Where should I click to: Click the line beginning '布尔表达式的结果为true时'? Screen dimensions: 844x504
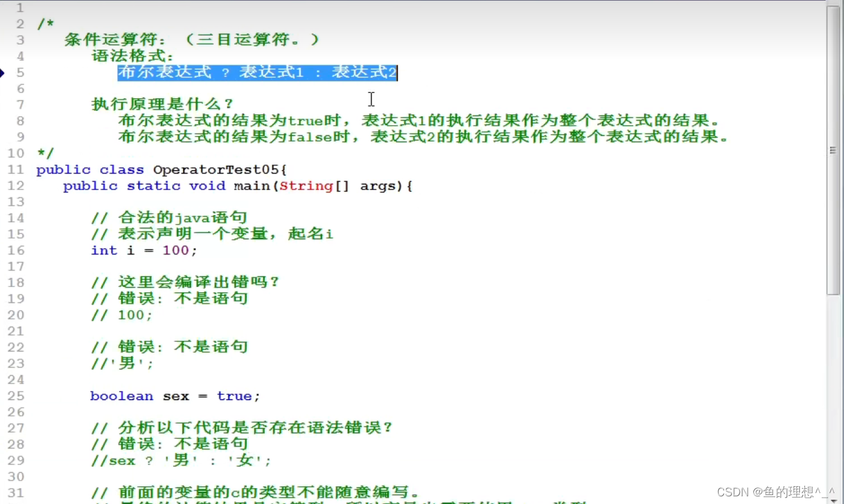[419, 121]
